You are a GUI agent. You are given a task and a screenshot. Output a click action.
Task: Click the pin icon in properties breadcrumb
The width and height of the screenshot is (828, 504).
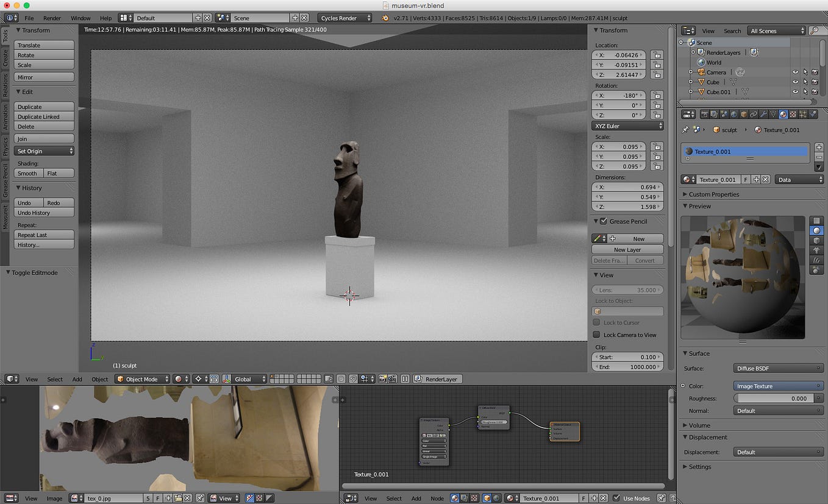tap(685, 130)
